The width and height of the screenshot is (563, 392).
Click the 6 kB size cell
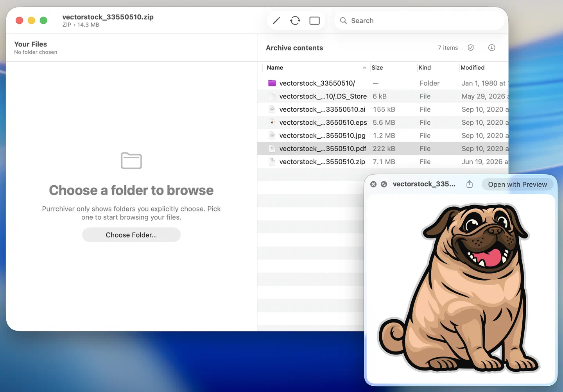click(x=380, y=96)
